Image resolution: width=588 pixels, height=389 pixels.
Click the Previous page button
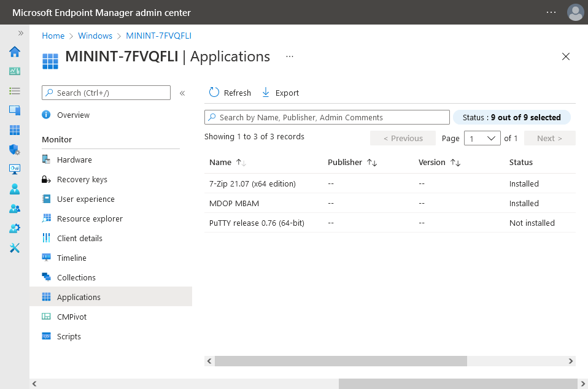click(x=403, y=138)
